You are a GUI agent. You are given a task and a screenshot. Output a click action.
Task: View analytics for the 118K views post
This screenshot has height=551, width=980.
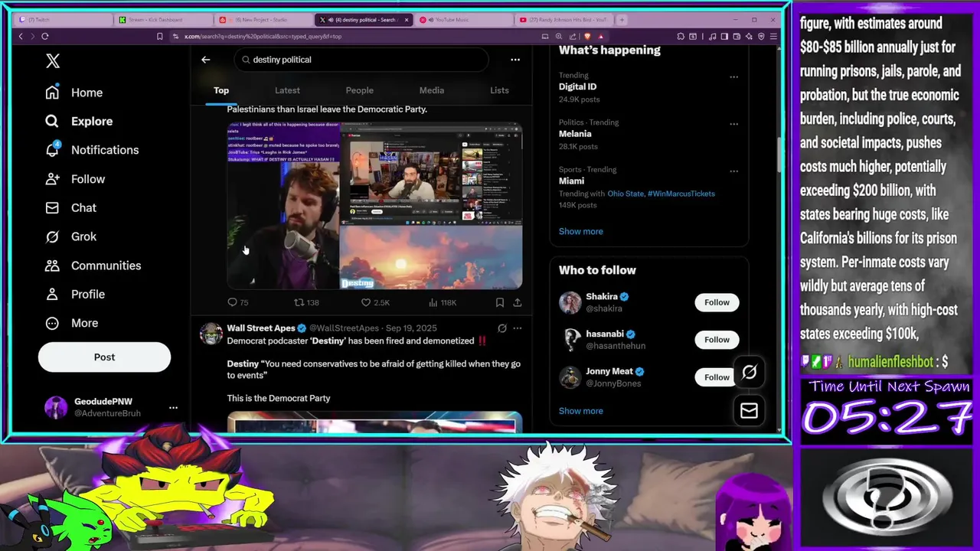pos(443,302)
